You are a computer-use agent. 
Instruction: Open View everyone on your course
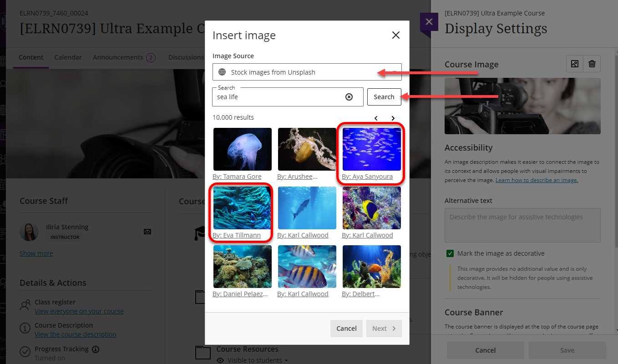click(x=79, y=311)
